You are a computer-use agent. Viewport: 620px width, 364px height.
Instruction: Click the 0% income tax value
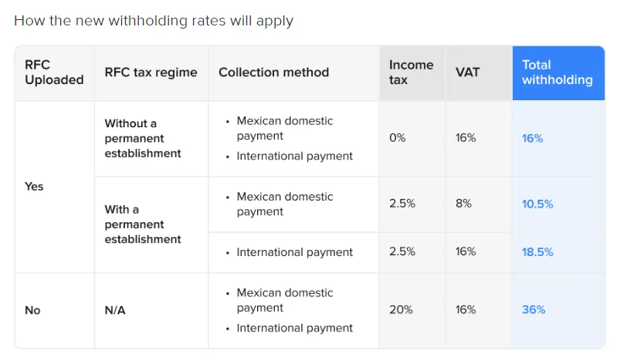click(x=397, y=138)
